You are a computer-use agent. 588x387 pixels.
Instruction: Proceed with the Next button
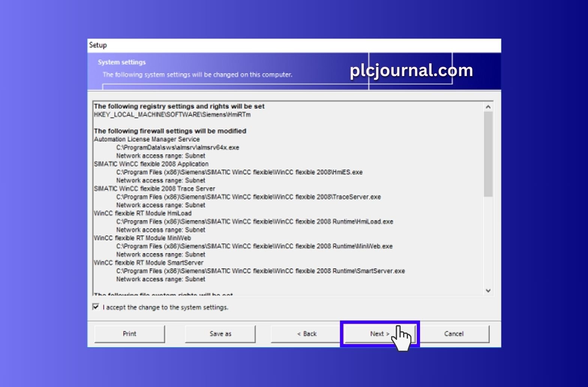coord(379,333)
